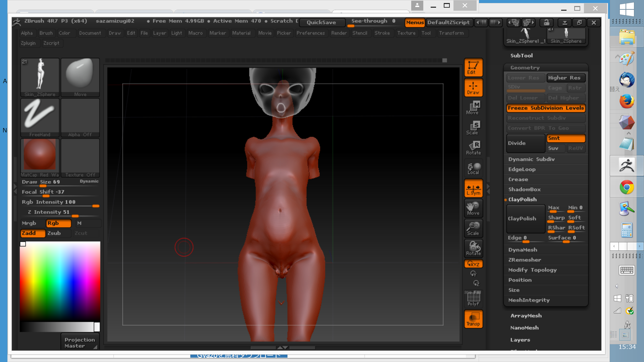Collapse the ClayPolish section
Viewport: 644px width, 362px height.
tap(522, 199)
